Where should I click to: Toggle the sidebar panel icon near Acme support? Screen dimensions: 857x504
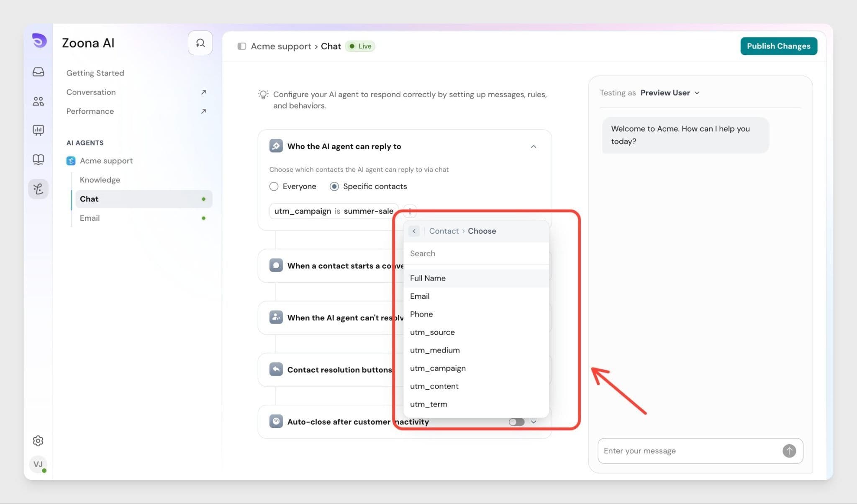pyautogui.click(x=241, y=46)
